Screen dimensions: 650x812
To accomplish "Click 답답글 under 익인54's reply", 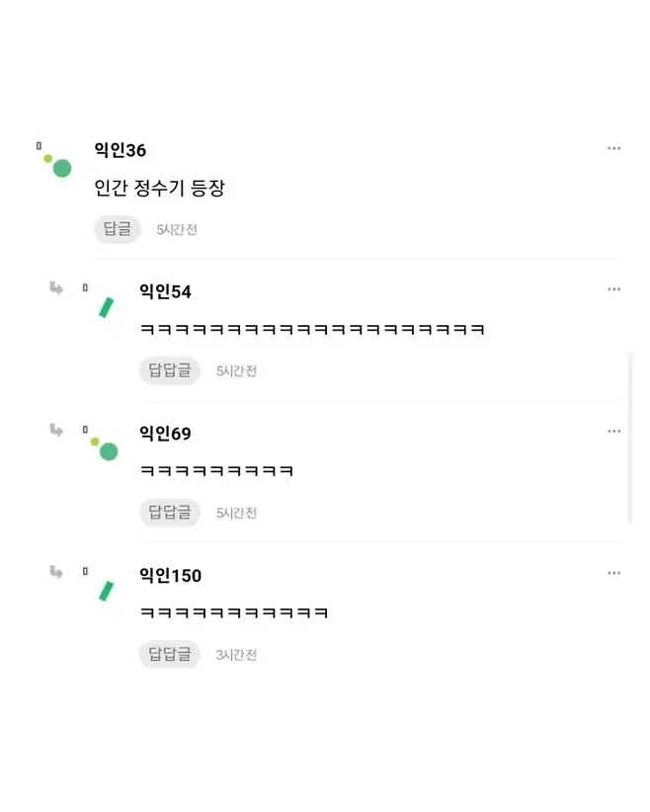I will tap(169, 370).
